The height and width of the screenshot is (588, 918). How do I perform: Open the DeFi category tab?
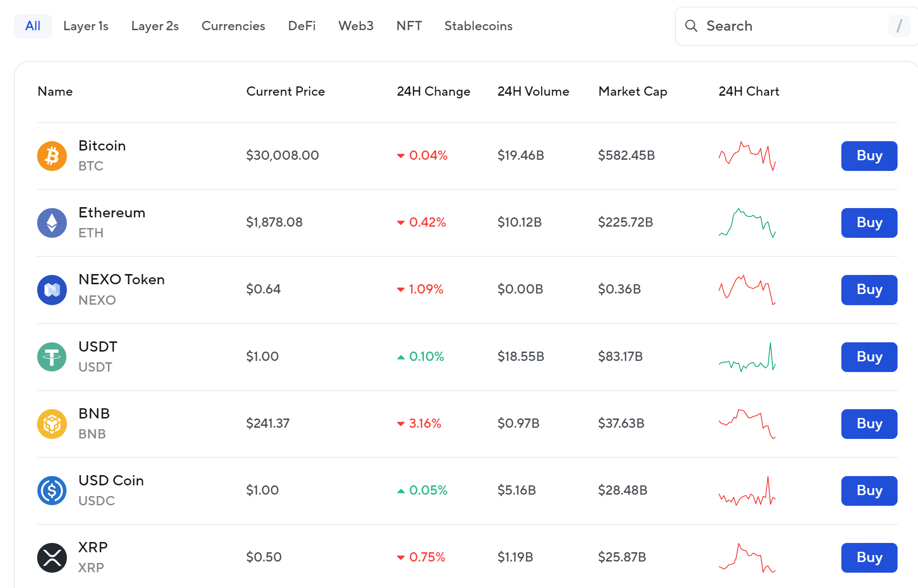302,26
